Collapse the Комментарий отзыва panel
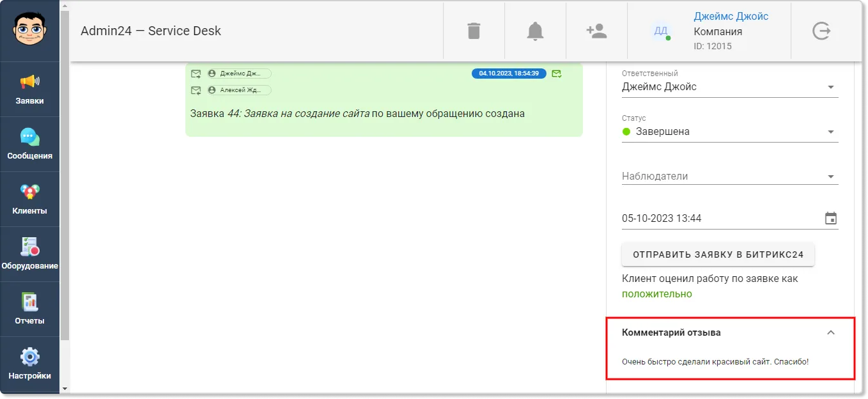This screenshot has width=868, height=399. point(831,332)
